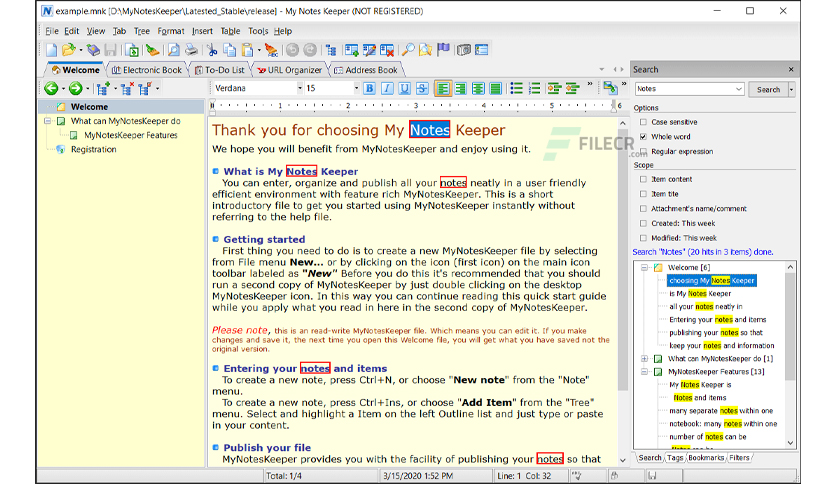Toggle italic formatting

pos(387,88)
